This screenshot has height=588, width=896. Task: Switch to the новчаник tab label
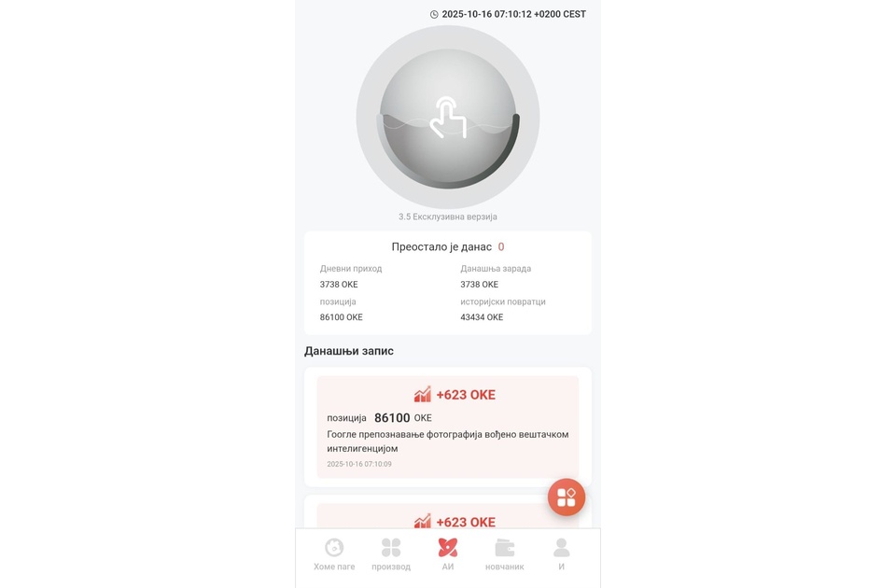pos(505,567)
